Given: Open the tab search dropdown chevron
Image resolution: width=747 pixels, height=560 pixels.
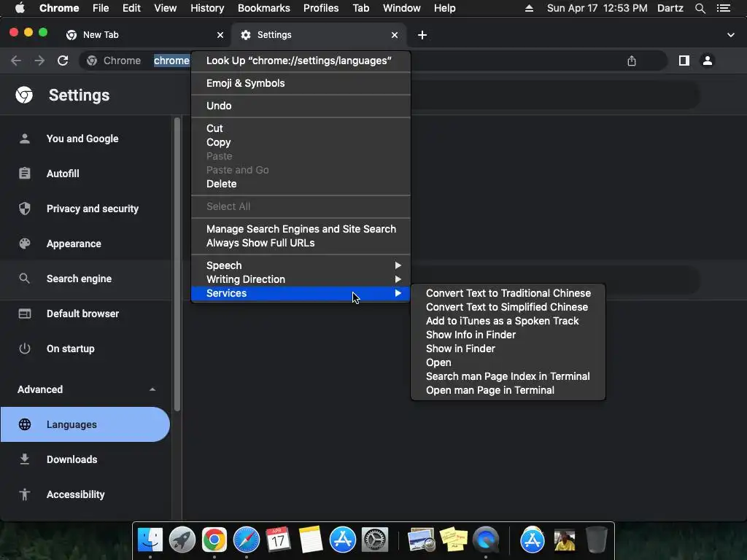Looking at the screenshot, I should coord(731,35).
